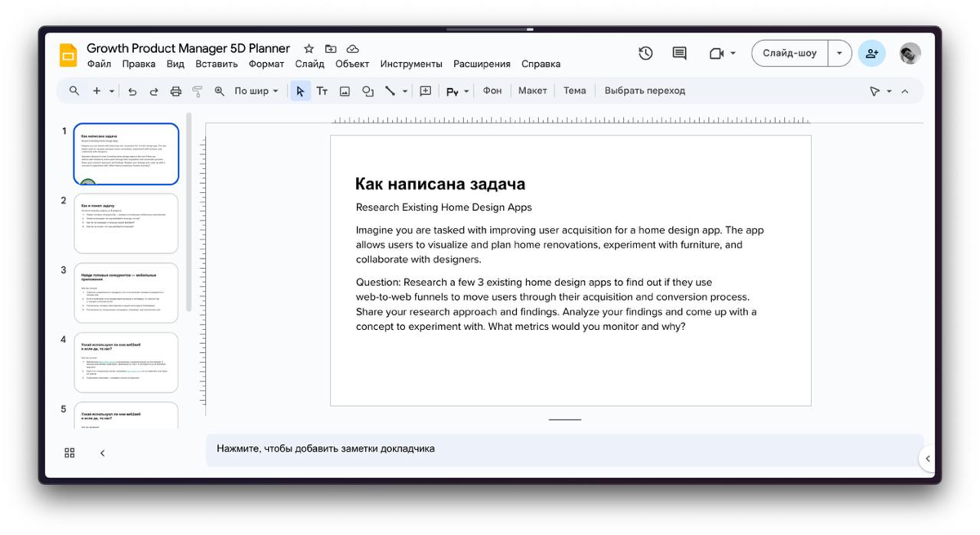Select slide 5 thumbnail
980x535 pixels.
126,416
